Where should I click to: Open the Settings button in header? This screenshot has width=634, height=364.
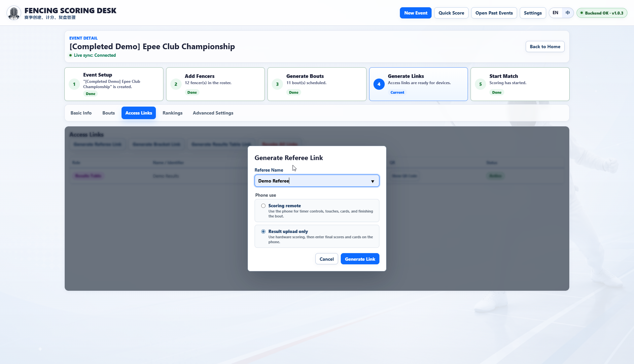point(533,13)
